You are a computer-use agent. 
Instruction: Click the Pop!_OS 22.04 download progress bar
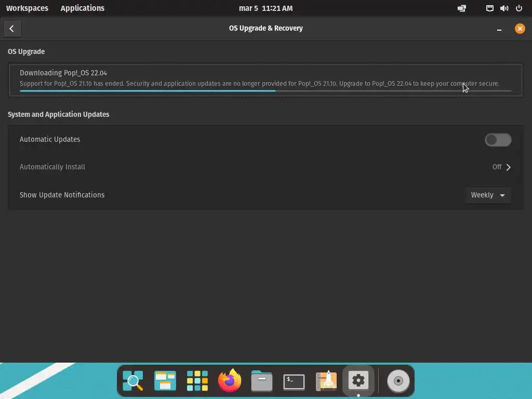pos(265,91)
